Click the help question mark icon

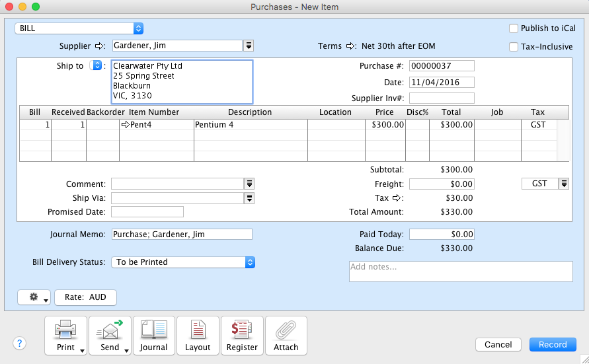[x=19, y=343]
